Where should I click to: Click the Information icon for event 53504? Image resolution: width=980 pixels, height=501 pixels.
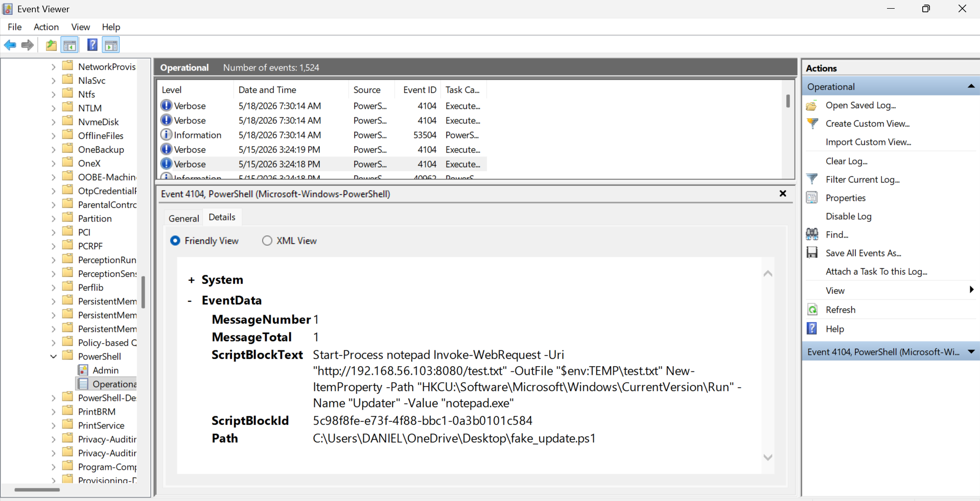(166, 134)
